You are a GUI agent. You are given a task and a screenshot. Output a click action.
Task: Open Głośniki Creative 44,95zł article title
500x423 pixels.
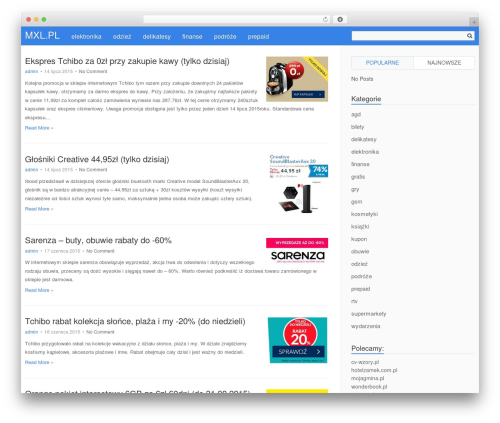(97, 159)
